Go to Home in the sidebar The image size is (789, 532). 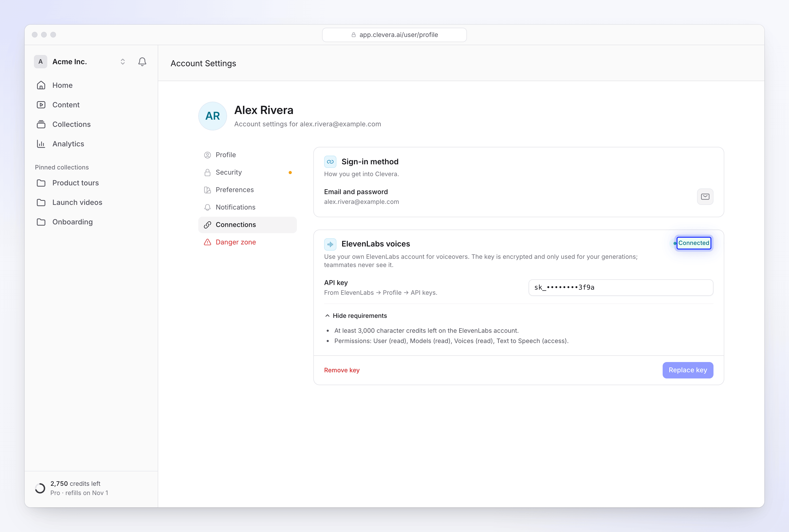pyautogui.click(x=91, y=85)
